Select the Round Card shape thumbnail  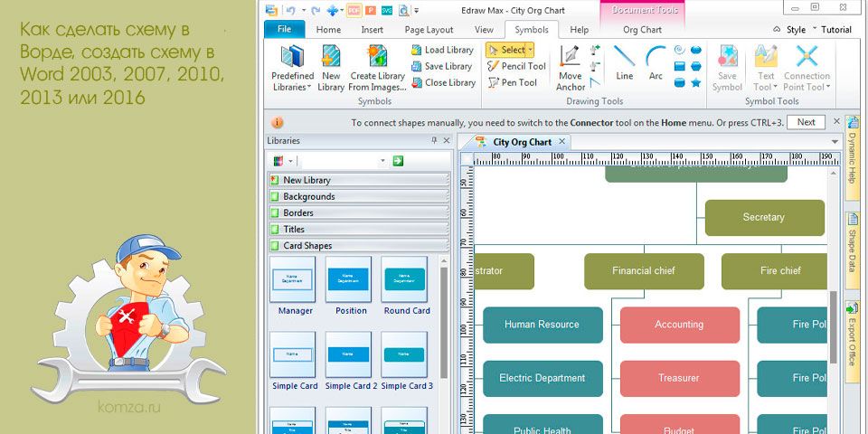(x=406, y=280)
